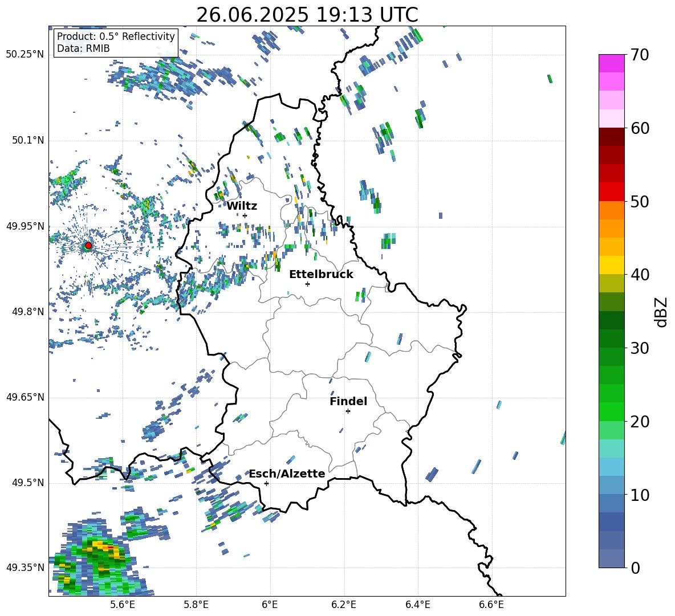The width and height of the screenshot is (675, 616).
Task: Click the 5.8°E longitude label
Action: (196, 605)
